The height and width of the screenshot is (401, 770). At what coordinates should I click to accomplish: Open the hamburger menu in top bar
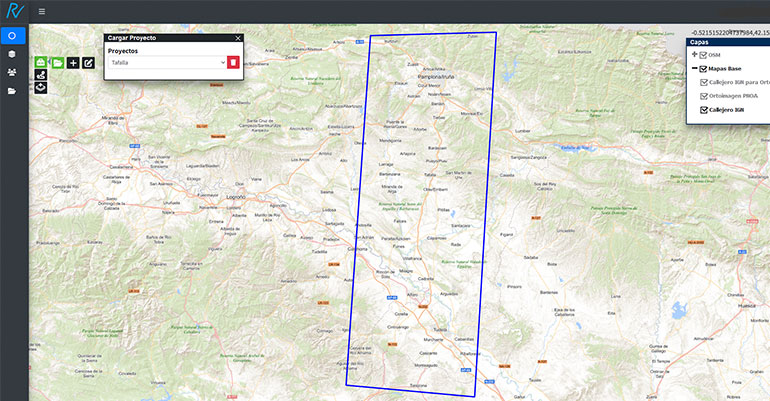pyautogui.click(x=41, y=11)
